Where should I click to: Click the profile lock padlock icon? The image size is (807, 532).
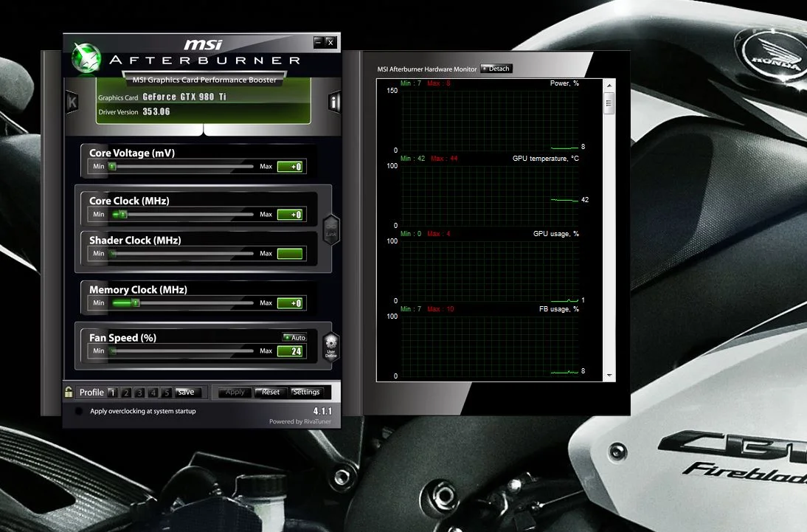69,392
